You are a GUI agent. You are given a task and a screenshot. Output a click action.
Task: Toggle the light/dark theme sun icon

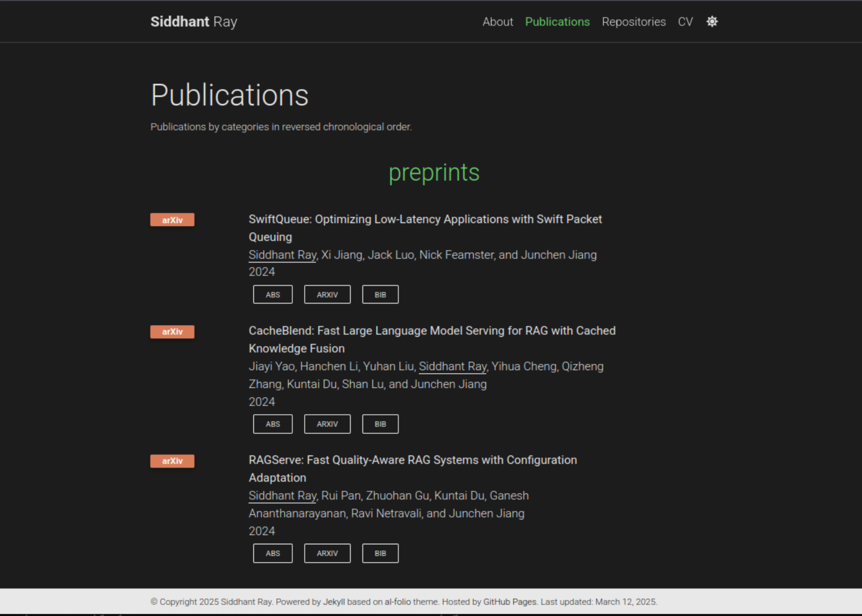coord(712,22)
